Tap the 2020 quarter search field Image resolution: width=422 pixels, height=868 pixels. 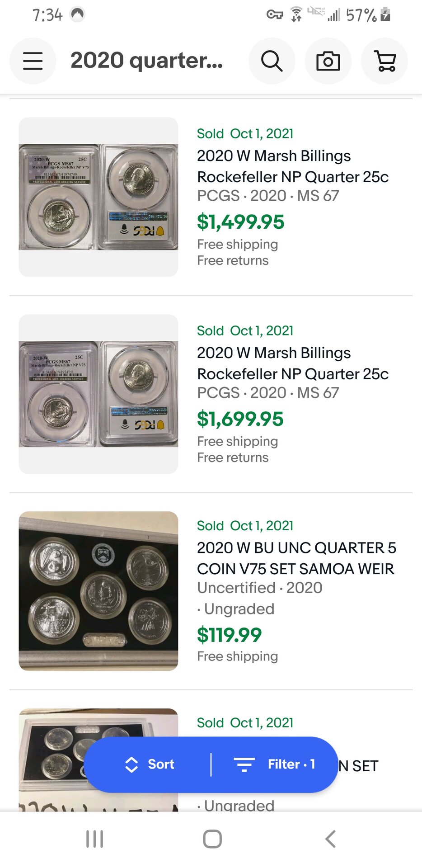tap(147, 61)
